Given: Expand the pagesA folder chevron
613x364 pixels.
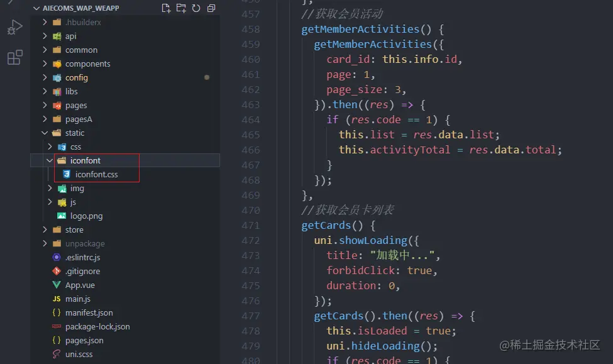Looking at the screenshot, I should (x=45, y=119).
